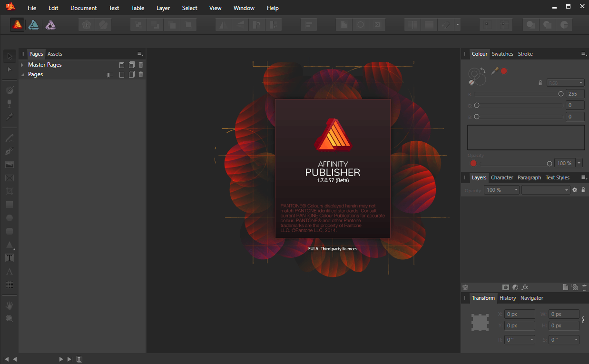Screen dimensions: 589x364
Task: Open the Pages panel options menu
Action: [x=140, y=54]
